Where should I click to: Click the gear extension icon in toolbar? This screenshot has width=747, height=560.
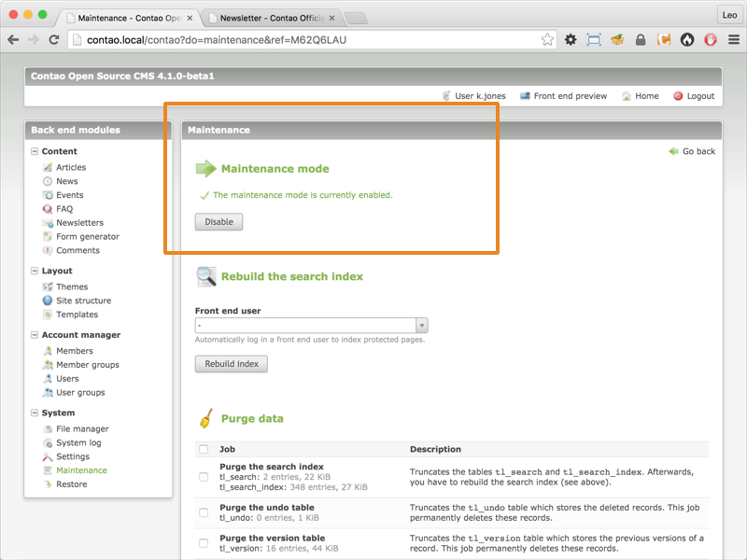571,39
